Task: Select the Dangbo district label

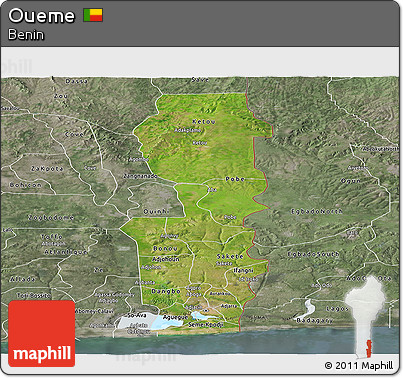Action: (166, 291)
